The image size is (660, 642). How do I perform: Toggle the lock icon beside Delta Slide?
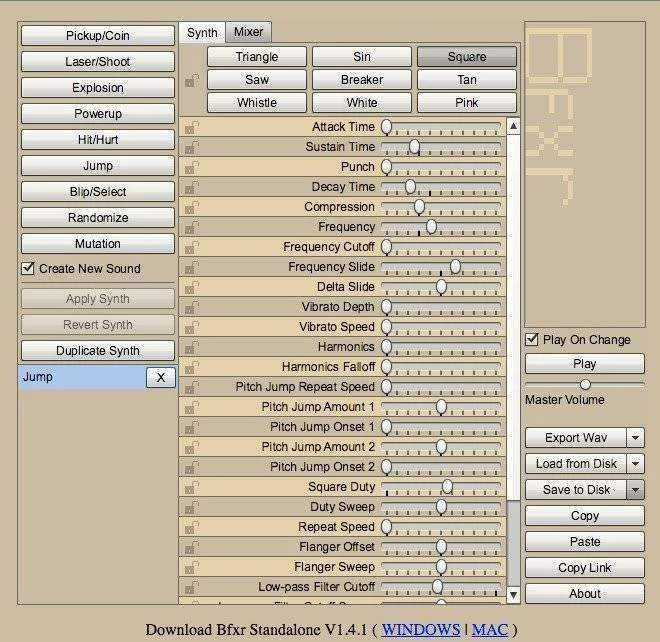click(192, 288)
